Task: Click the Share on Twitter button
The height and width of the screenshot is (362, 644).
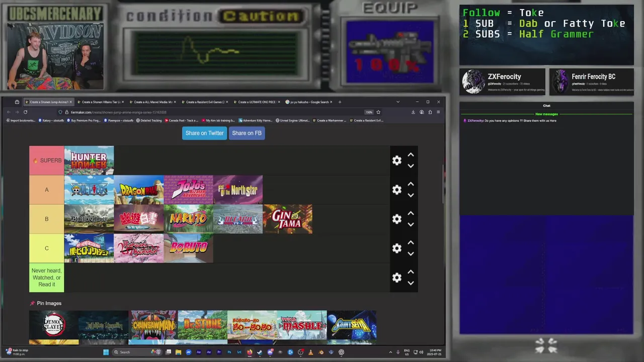Action: pos(204,133)
